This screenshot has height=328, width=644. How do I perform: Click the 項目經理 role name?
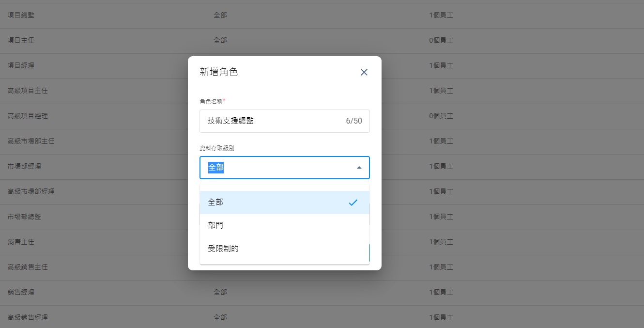point(21,65)
